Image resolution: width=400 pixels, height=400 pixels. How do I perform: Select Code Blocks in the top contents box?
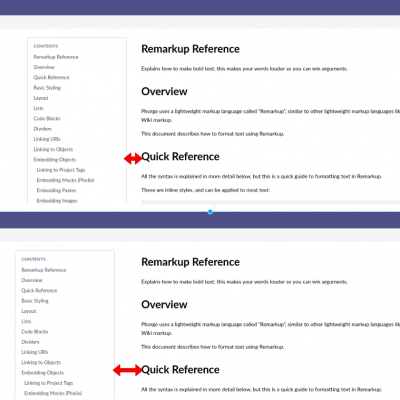pos(47,118)
